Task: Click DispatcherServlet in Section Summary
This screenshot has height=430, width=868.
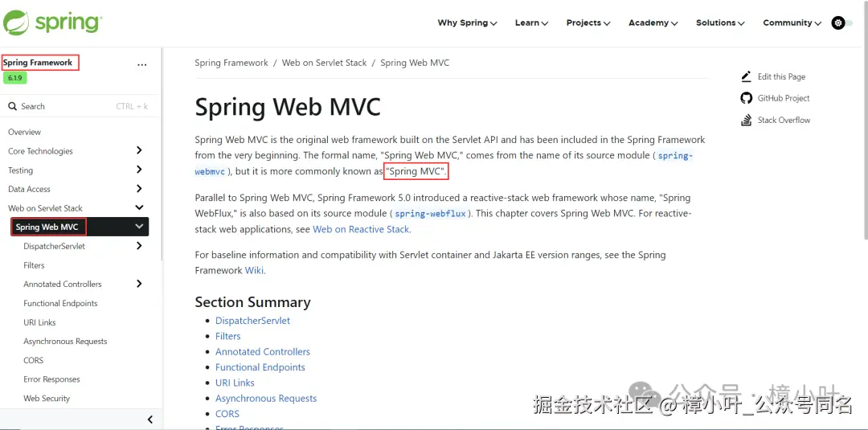Action: coord(252,321)
